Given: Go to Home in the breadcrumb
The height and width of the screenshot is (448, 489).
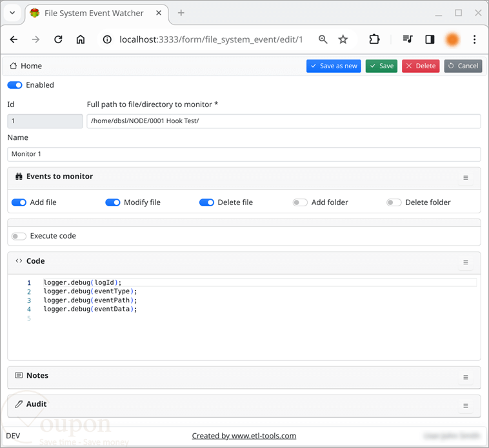Looking at the screenshot, I should (x=26, y=66).
